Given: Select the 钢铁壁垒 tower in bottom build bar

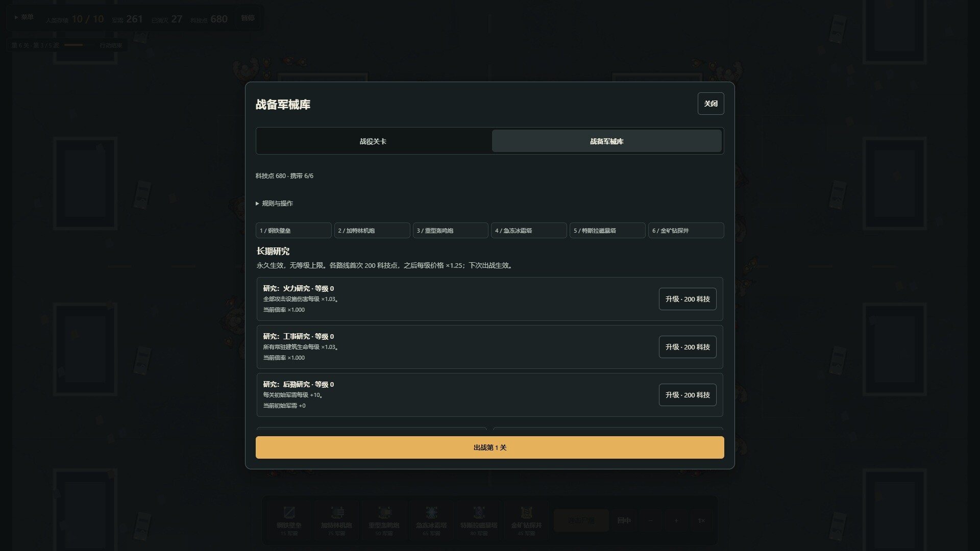Looking at the screenshot, I should (289, 520).
